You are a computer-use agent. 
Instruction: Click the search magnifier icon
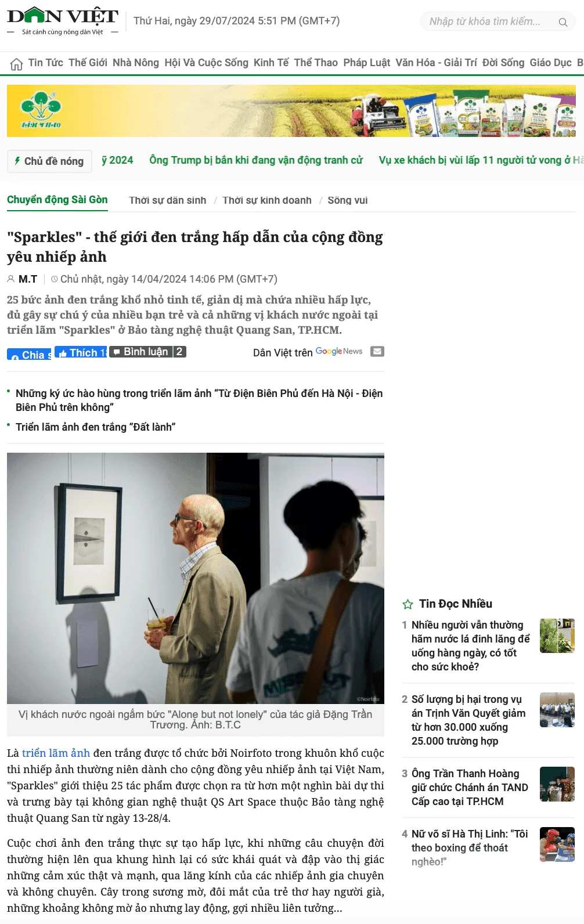pos(563,22)
